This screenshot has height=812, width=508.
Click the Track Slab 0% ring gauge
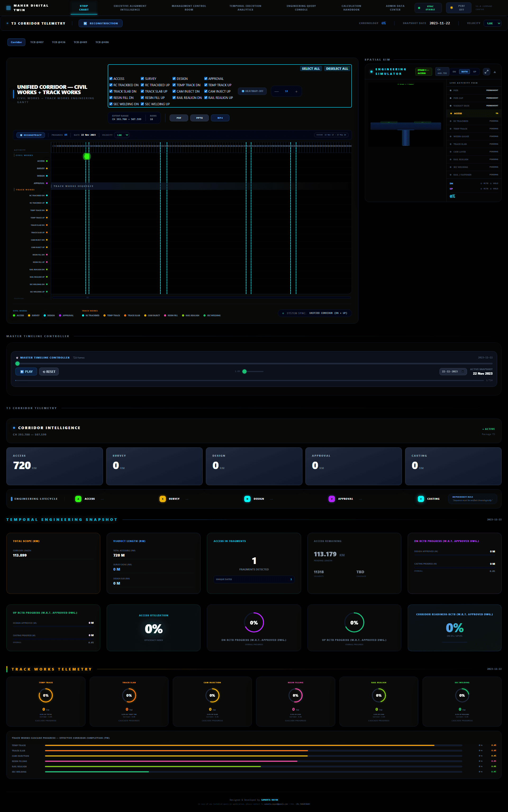pos(129,695)
